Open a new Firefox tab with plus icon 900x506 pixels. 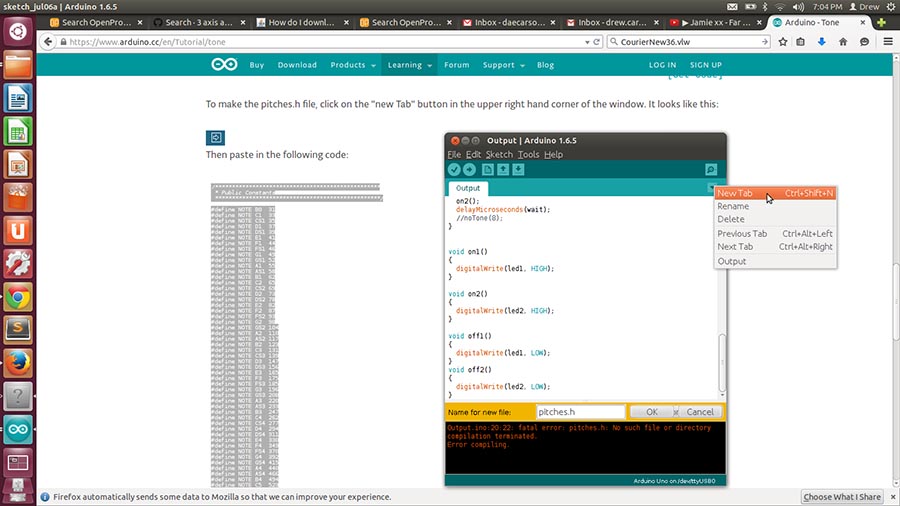click(x=881, y=22)
